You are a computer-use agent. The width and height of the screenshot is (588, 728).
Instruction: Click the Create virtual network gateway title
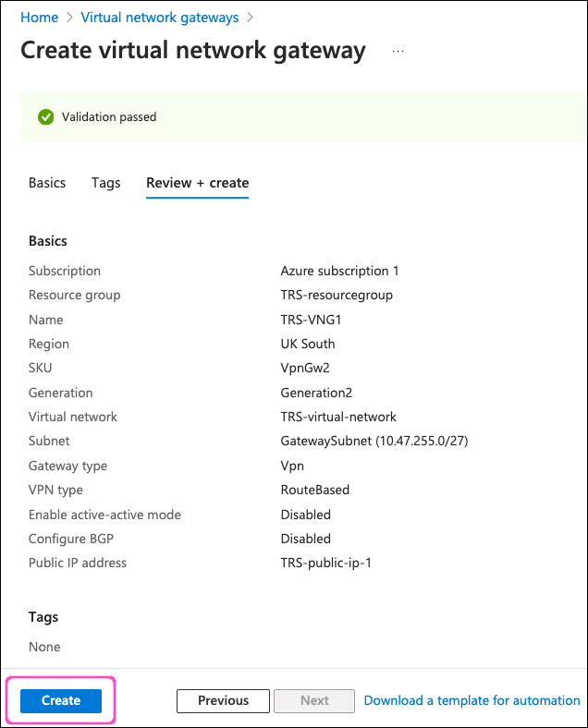coord(193,50)
